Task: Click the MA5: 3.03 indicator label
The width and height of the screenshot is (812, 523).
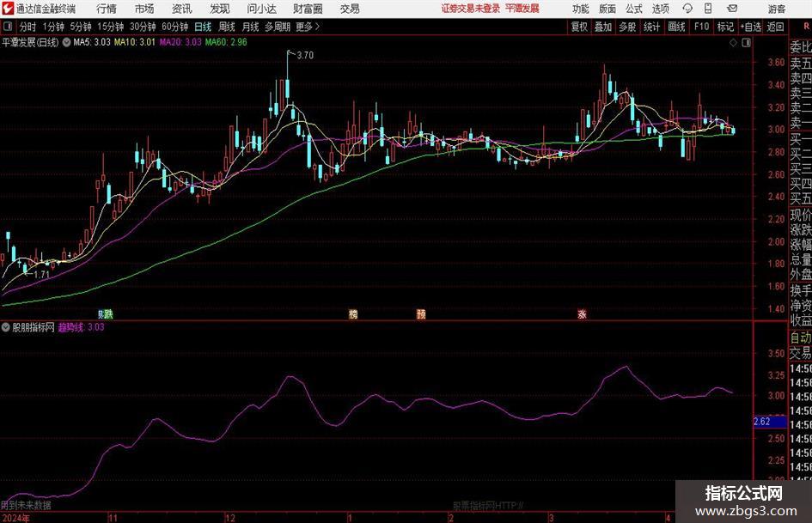Action: click(x=92, y=42)
